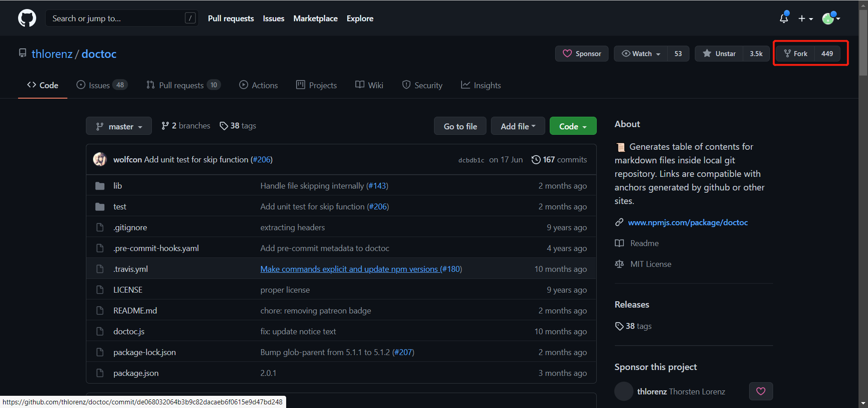Go to Explore

pyautogui.click(x=360, y=19)
